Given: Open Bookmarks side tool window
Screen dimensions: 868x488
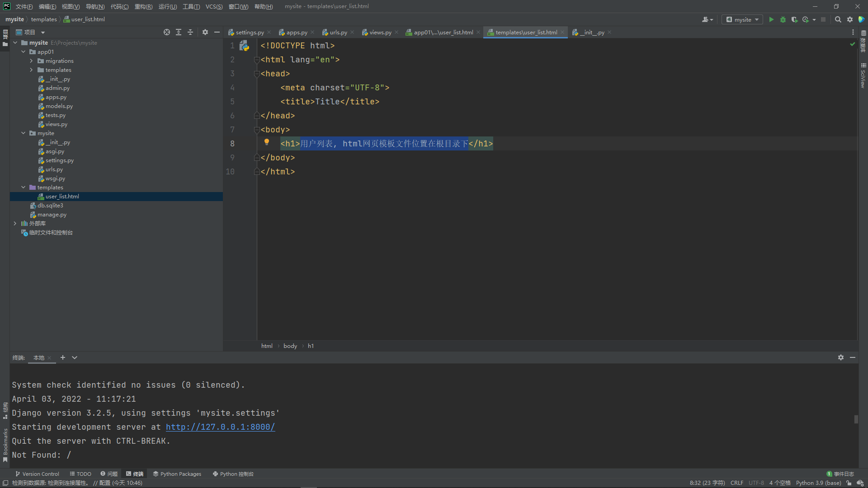Looking at the screenshot, I should pos(5,445).
